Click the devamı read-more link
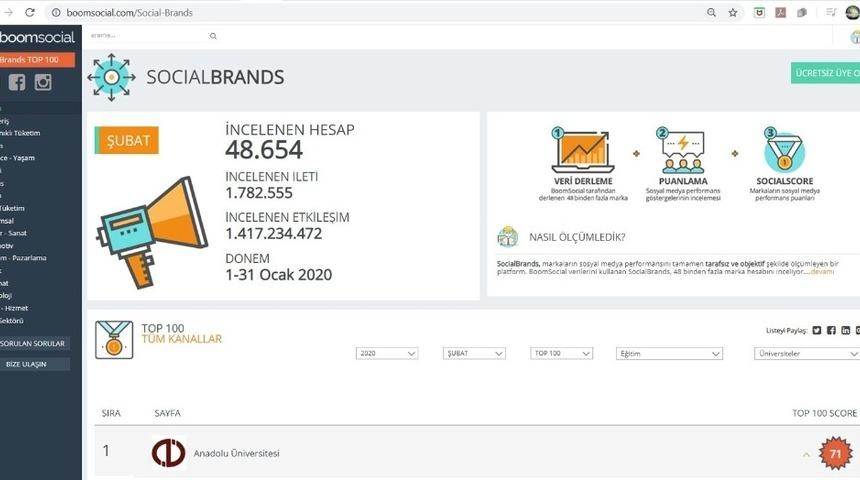 coord(822,272)
